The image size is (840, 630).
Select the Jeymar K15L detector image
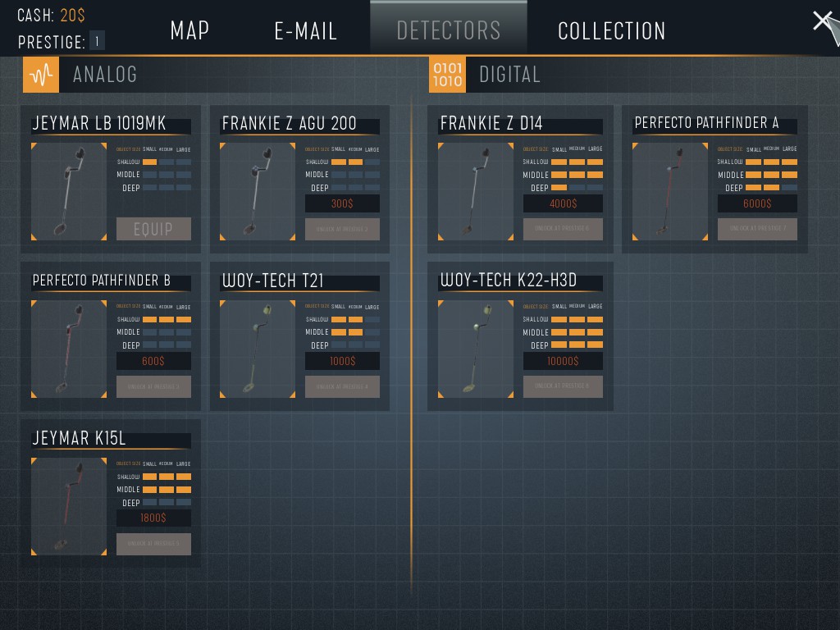(x=69, y=507)
